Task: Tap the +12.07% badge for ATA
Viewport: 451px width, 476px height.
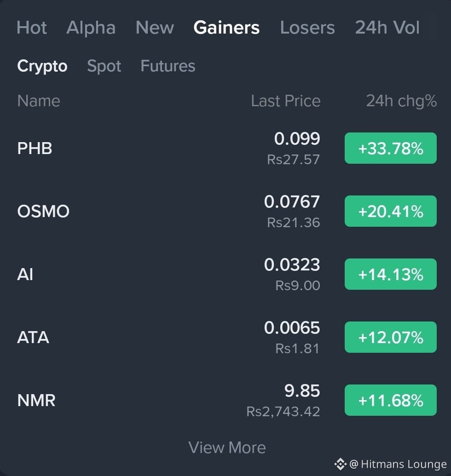Action: click(391, 337)
